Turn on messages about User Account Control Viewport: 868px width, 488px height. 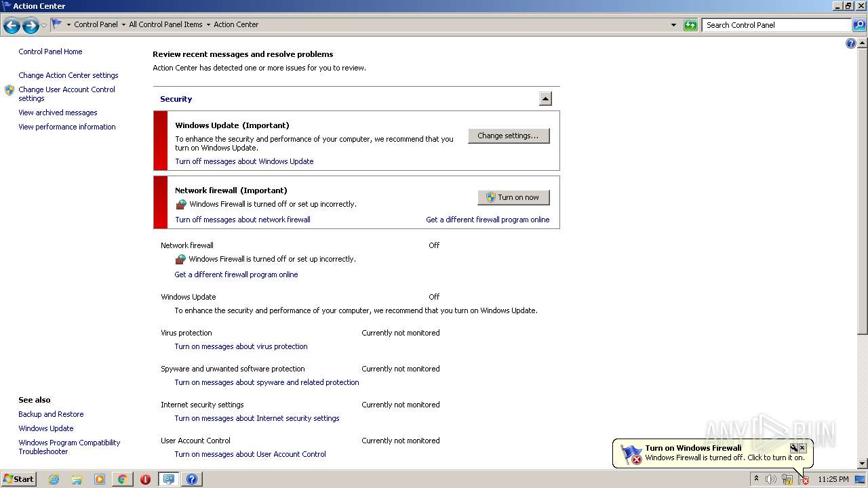250,454
